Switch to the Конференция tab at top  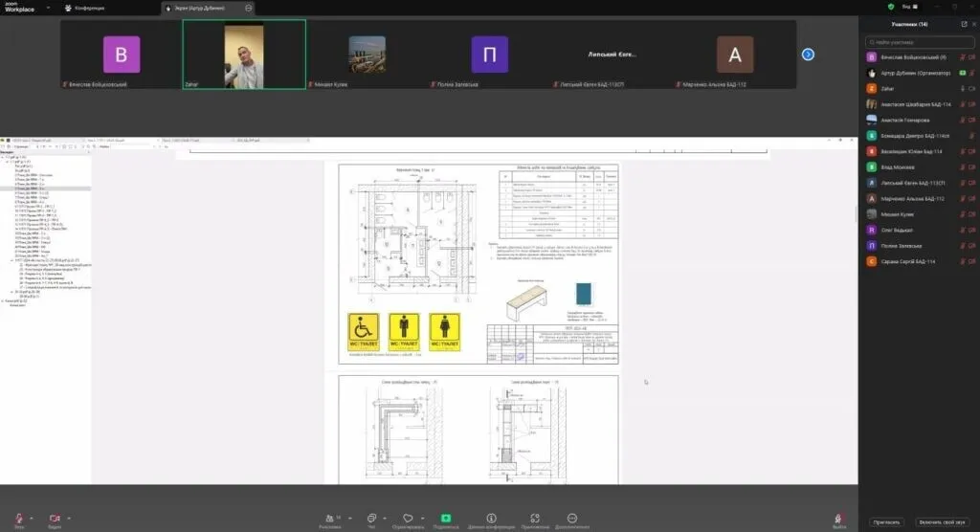[85, 8]
